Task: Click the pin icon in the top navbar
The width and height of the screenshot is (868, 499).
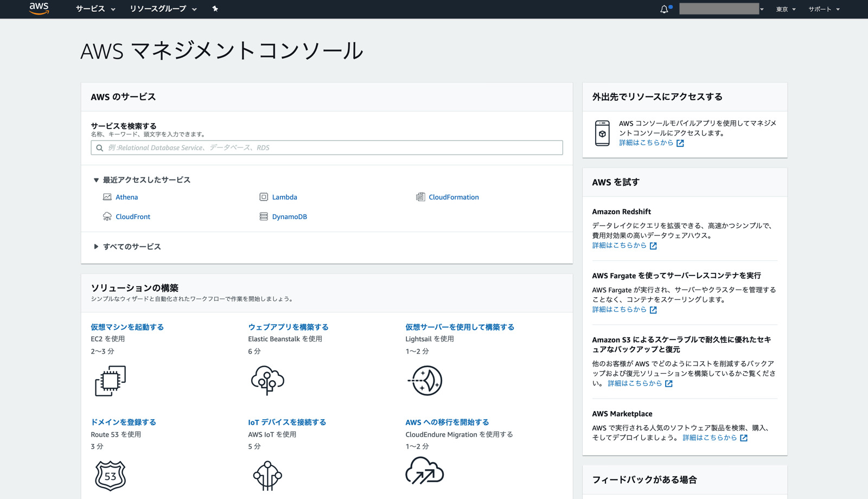Action: (215, 9)
